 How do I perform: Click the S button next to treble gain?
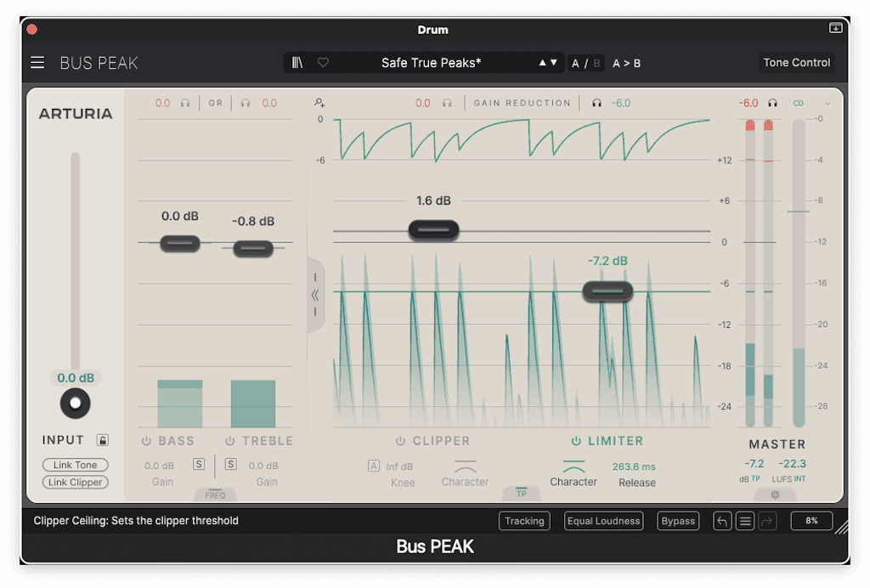coord(231,464)
